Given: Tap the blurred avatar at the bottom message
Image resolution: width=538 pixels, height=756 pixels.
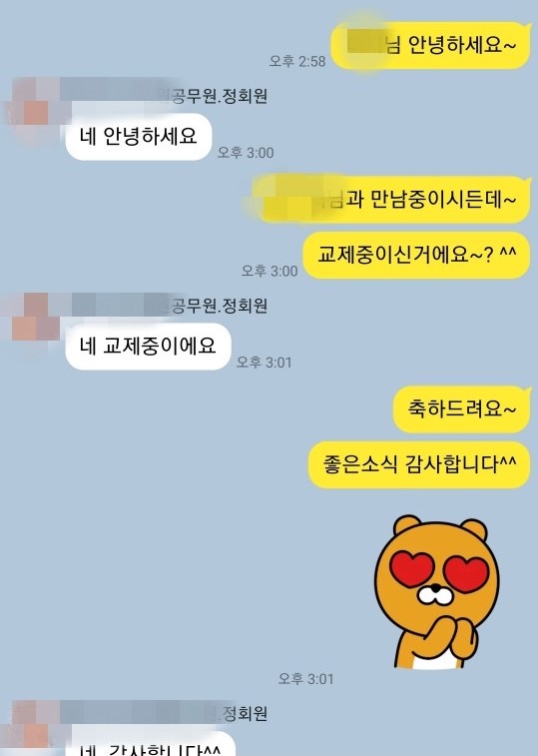Looking at the screenshot, I should click(31, 728).
